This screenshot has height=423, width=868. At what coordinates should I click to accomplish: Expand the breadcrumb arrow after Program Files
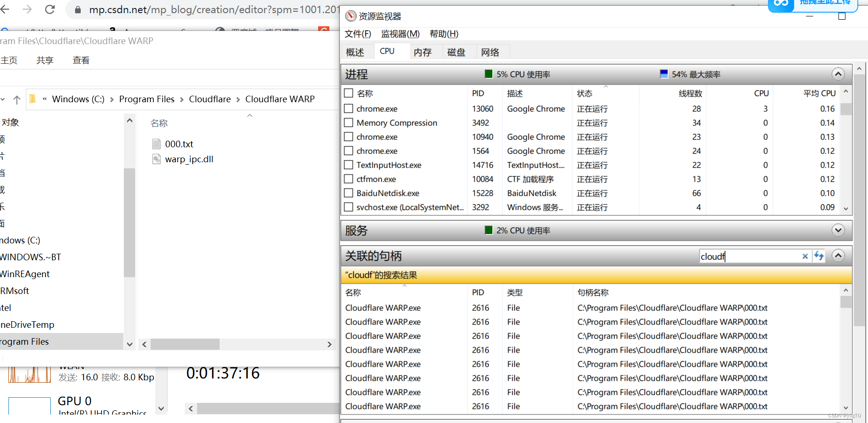[x=182, y=99]
